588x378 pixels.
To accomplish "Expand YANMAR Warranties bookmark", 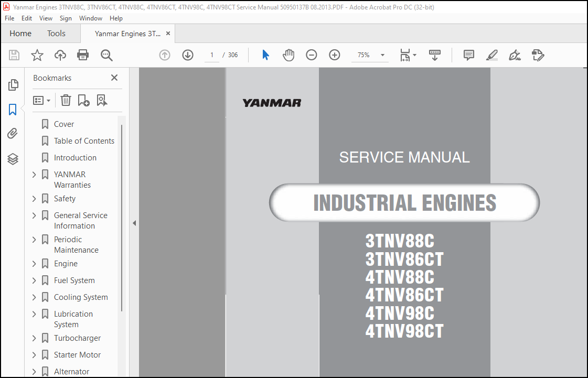I will pos(34,175).
